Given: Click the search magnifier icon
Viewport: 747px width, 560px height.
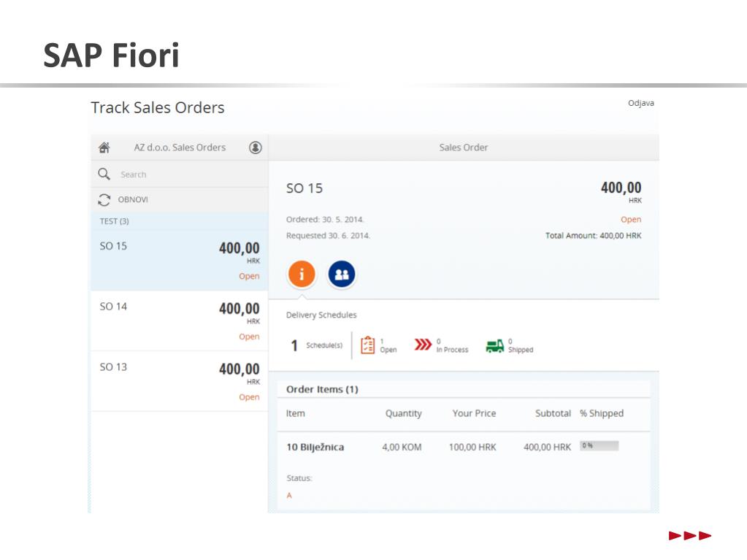Looking at the screenshot, I should [104, 174].
